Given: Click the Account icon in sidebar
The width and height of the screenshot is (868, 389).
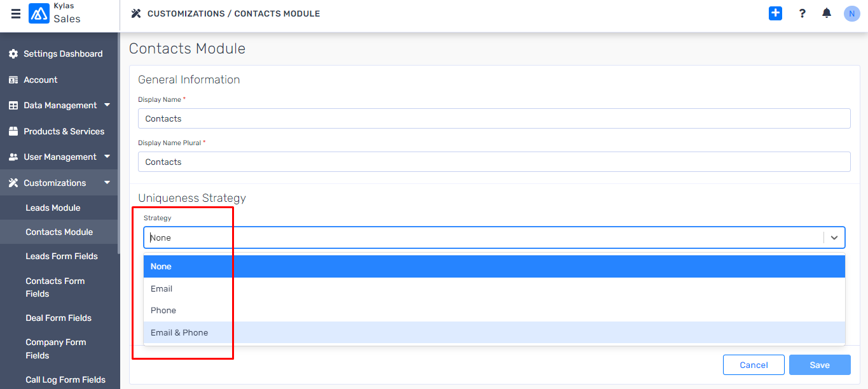Looking at the screenshot, I should click(13, 80).
